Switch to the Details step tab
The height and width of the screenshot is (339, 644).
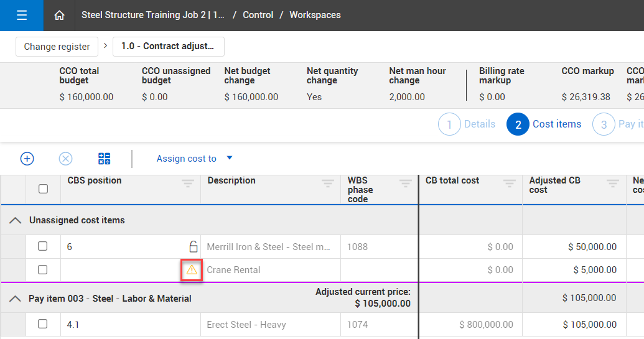[467, 124]
